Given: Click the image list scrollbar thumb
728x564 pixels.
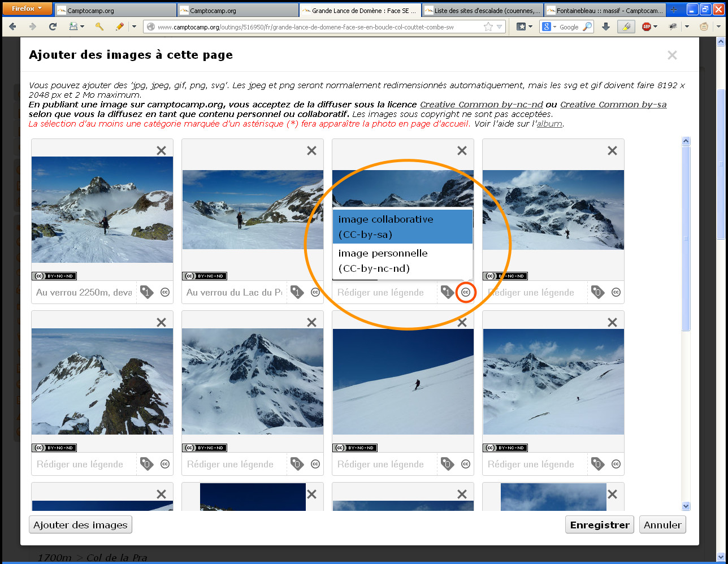Looking at the screenshot, I should click(x=686, y=238).
